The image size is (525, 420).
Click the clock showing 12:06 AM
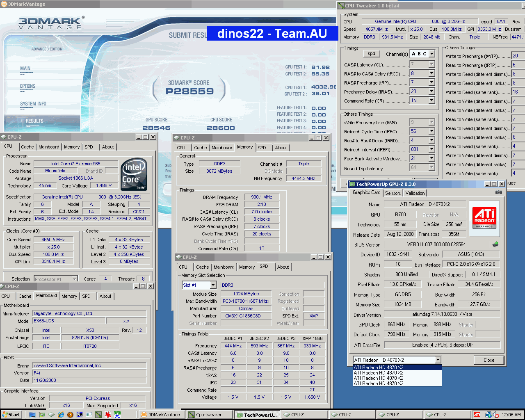[511, 415]
